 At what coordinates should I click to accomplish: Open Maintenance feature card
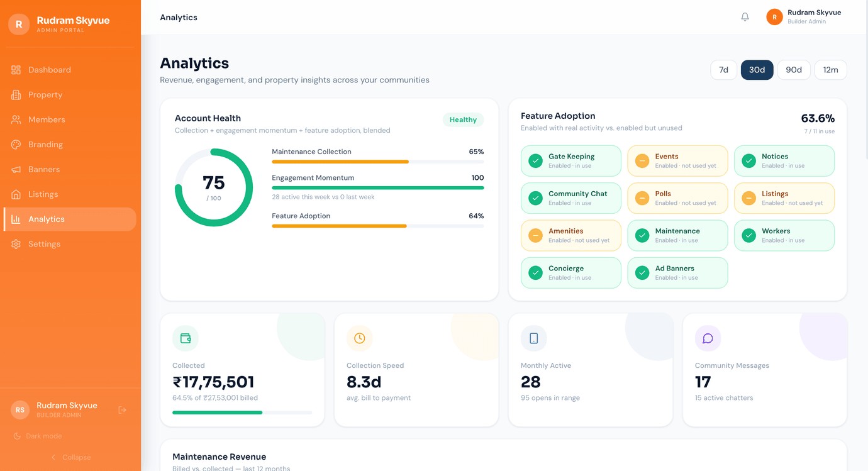click(677, 235)
